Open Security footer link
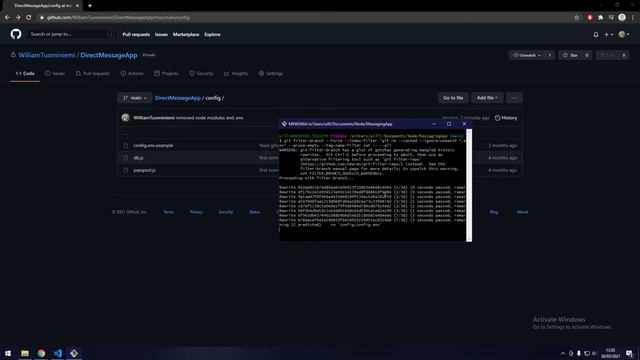The image size is (640, 360). 226,212
